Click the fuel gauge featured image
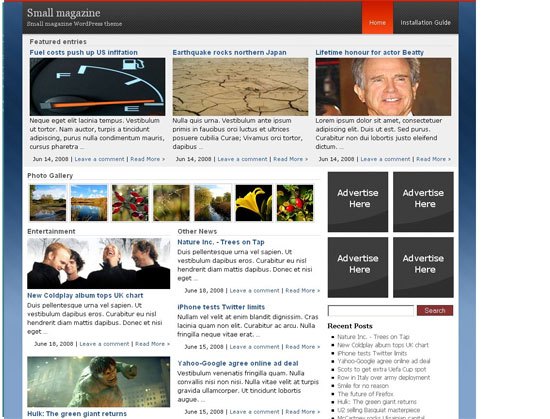The width and height of the screenshot is (550, 419). 98,87
